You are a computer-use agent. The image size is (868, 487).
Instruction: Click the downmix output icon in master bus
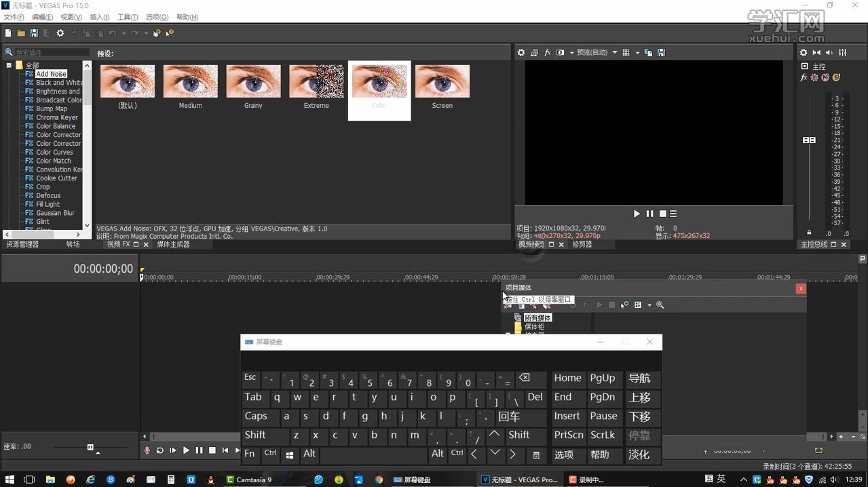[x=816, y=52]
